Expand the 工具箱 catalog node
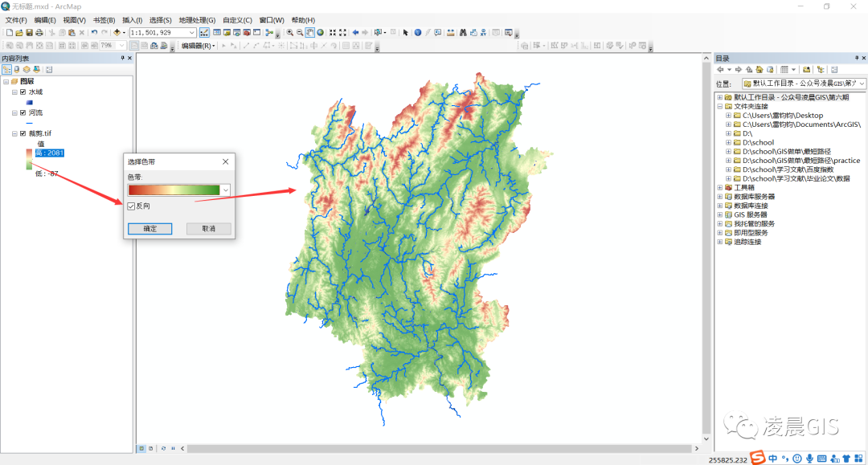 click(x=719, y=187)
